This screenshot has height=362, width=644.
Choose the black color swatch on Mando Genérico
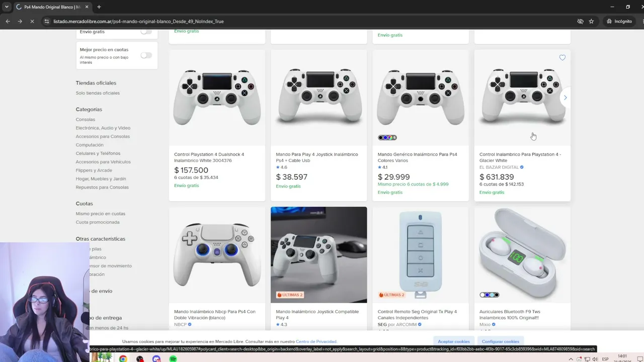pos(381,137)
